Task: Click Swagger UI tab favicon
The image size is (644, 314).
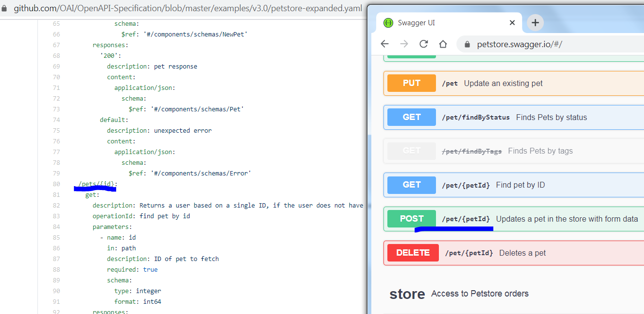Action: [388, 22]
